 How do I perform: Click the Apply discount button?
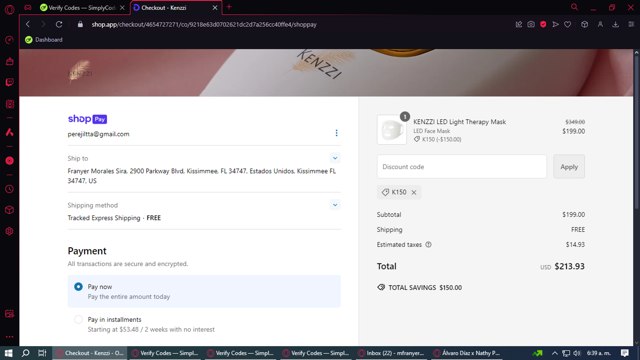coord(569,167)
